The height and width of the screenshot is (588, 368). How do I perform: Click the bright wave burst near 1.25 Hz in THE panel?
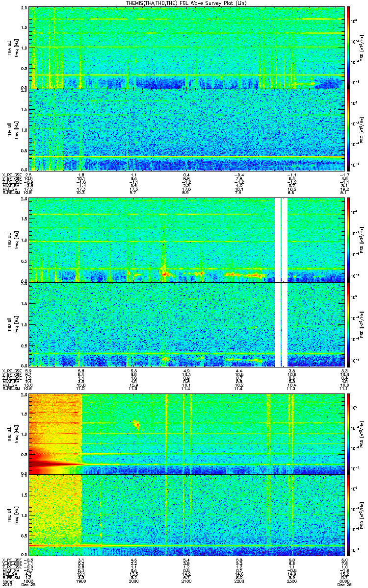click(x=136, y=424)
